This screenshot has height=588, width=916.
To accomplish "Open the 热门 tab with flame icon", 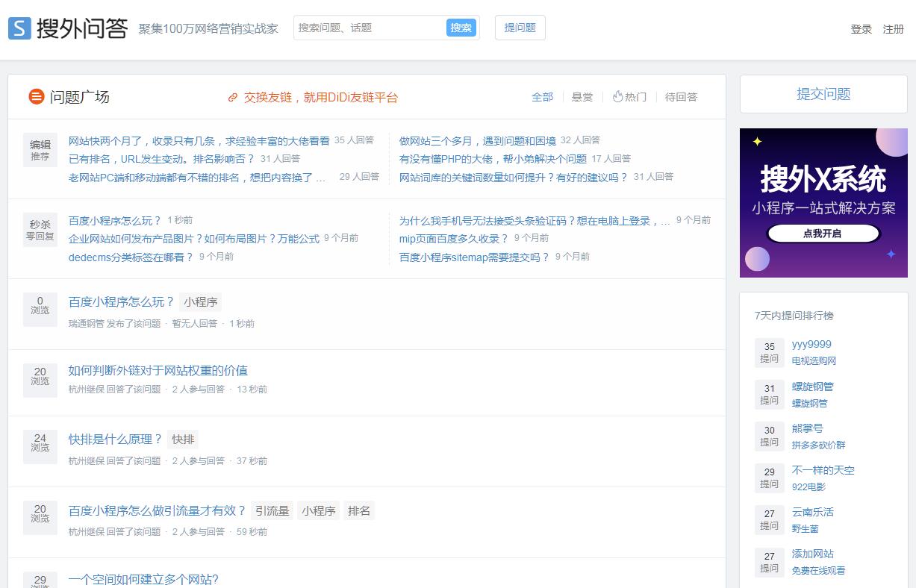I will pos(629,97).
